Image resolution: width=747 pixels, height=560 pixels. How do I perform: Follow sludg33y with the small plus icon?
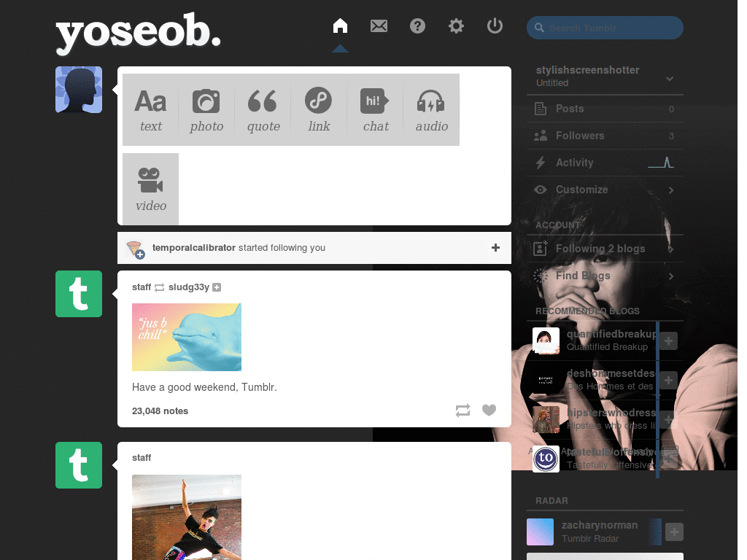pos(217,287)
